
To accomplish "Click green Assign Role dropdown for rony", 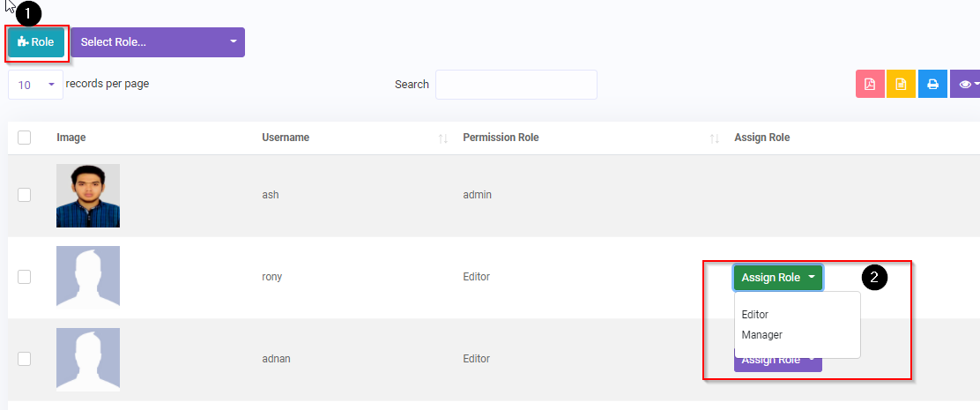I will (777, 278).
